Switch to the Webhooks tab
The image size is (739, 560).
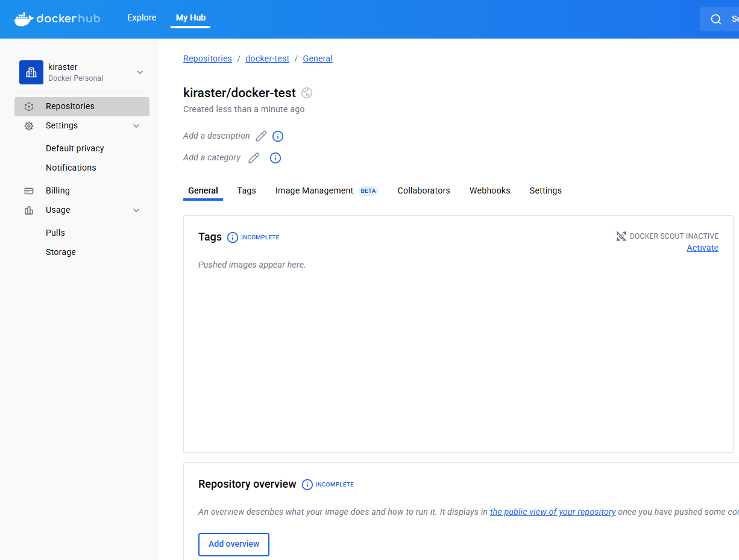point(490,190)
